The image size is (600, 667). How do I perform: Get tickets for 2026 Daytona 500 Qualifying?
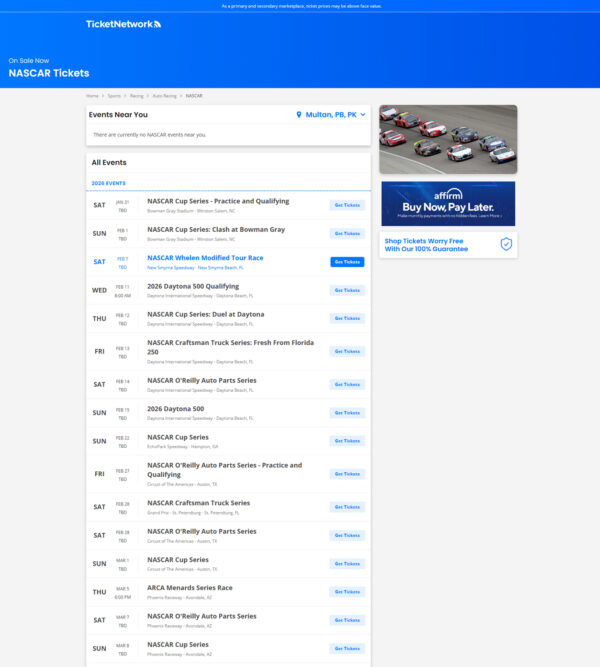click(347, 290)
